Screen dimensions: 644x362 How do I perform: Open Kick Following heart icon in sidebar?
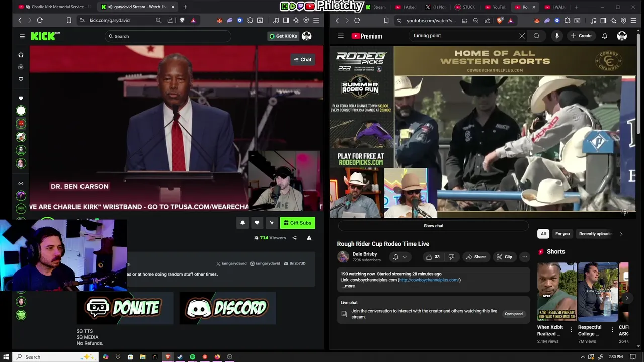click(x=21, y=79)
